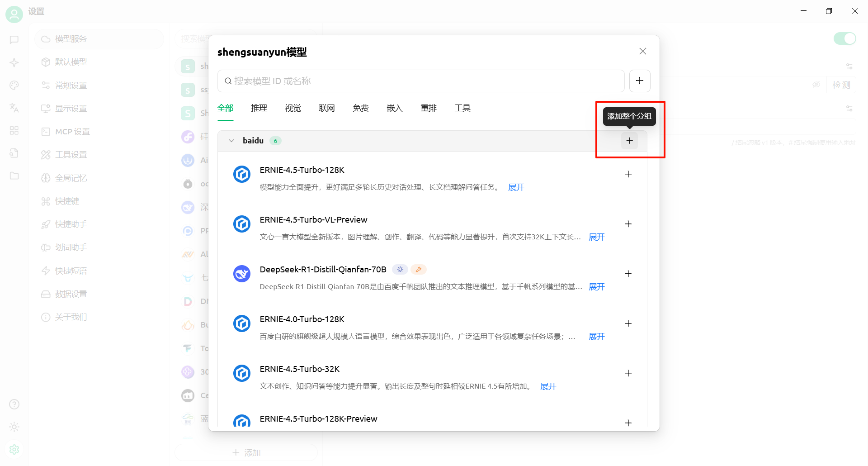This screenshot has width=868, height=466.
Task: Add ERNIE-4.0-Turbo-128K model via plus
Action: (628, 323)
